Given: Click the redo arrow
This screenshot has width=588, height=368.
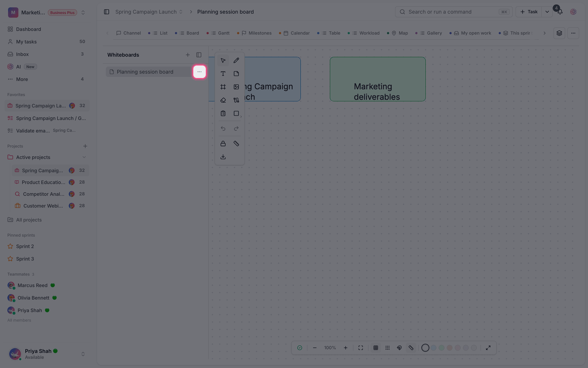Looking at the screenshot, I should pyautogui.click(x=236, y=128).
